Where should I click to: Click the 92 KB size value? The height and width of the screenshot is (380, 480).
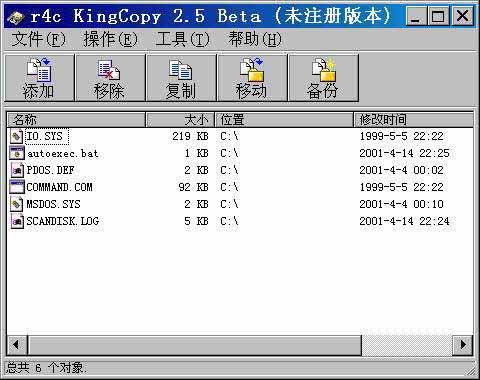193,187
